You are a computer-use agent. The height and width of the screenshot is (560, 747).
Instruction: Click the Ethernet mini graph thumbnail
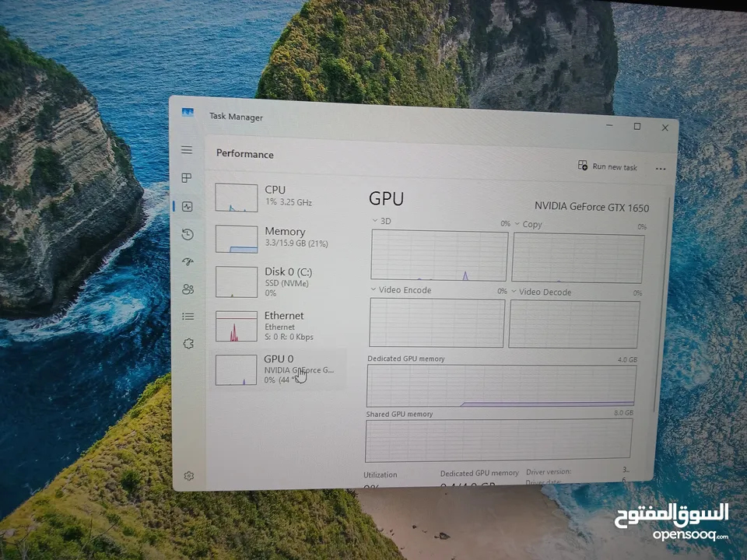point(237,327)
